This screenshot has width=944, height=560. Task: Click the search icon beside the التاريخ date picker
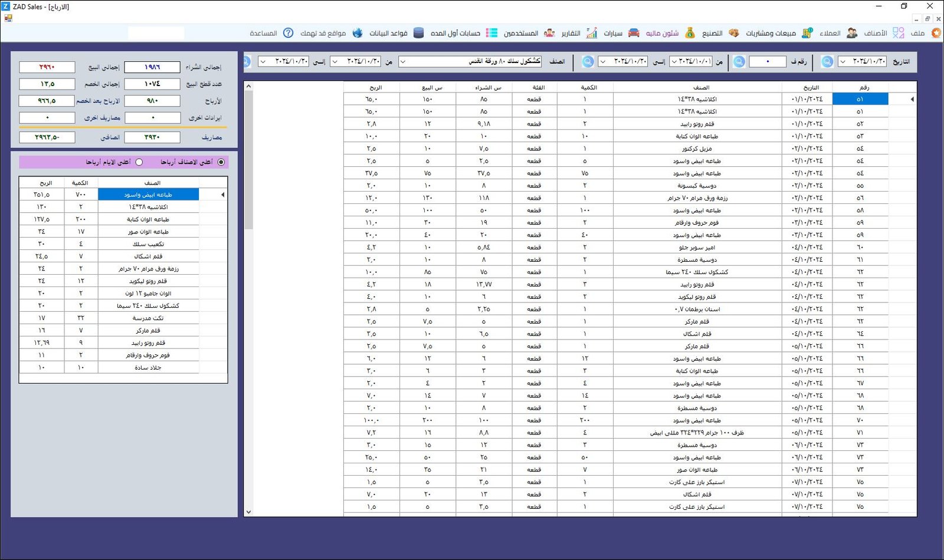[x=827, y=61]
